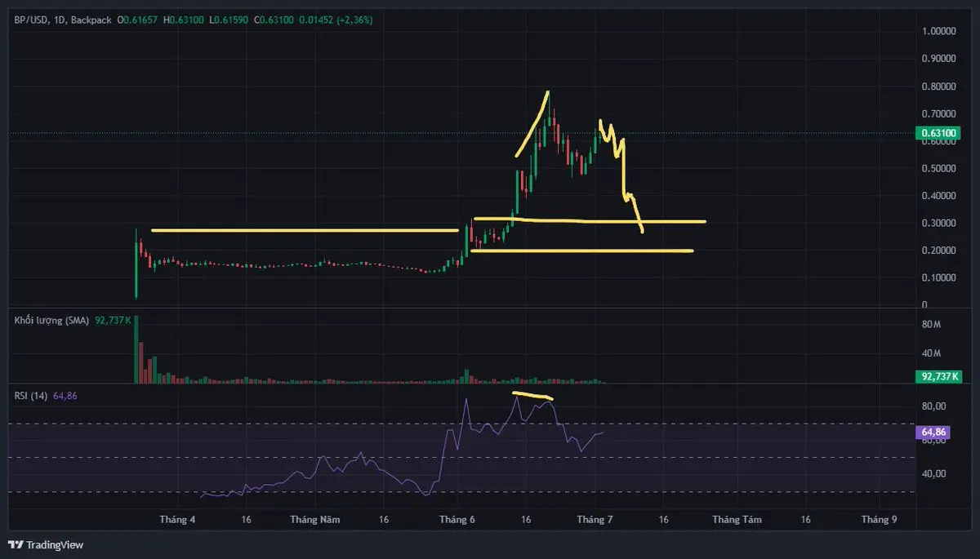980x559 pixels.
Task: Open the Khối lượng (SMA) indicator legend
Action: tap(52, 321)
